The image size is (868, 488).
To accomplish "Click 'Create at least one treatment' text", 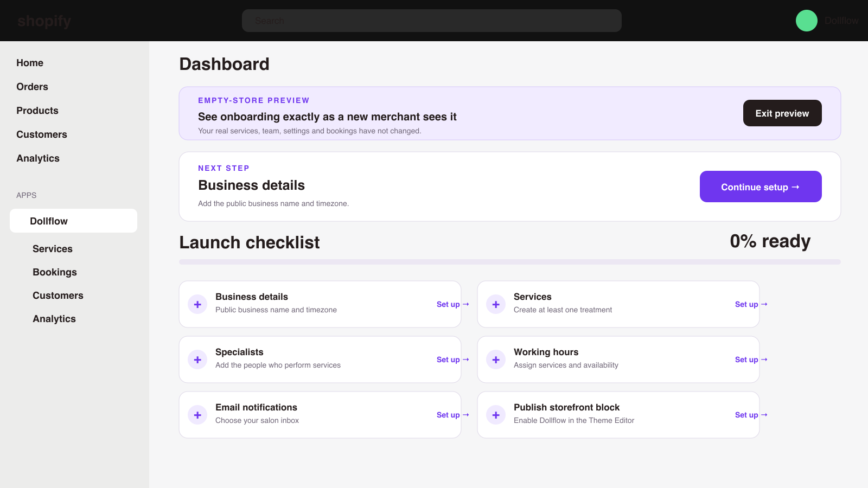I will point(563,310).
